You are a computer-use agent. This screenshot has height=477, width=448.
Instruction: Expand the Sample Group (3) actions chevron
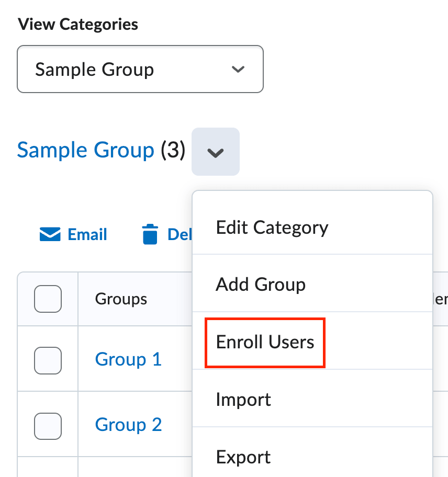point(215,152)
